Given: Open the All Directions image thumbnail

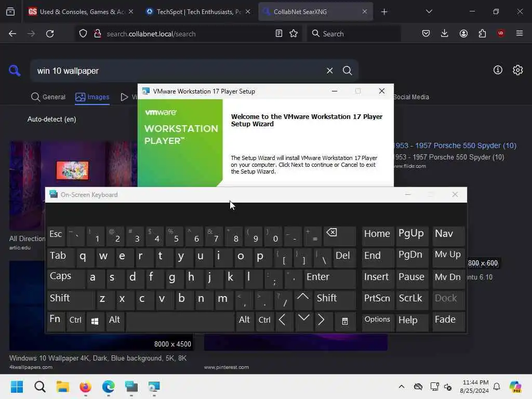Looking at the screenshot, I should [73, 186].
